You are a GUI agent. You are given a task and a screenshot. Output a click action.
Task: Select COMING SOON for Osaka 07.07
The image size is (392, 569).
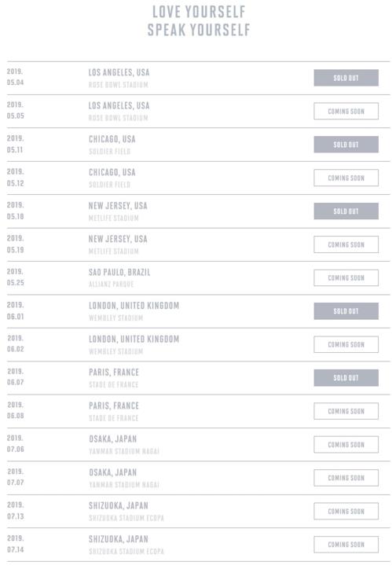pos(346,478)
